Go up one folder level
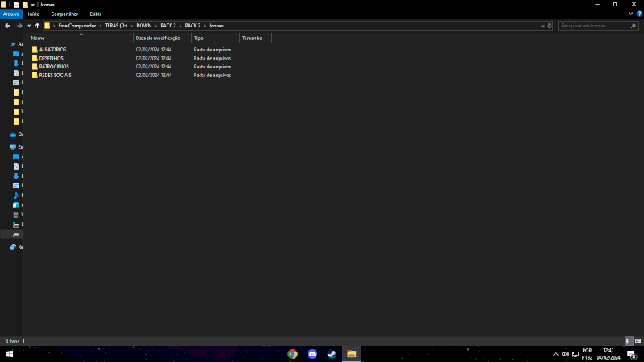644x362 pixels. coord(37,26)
